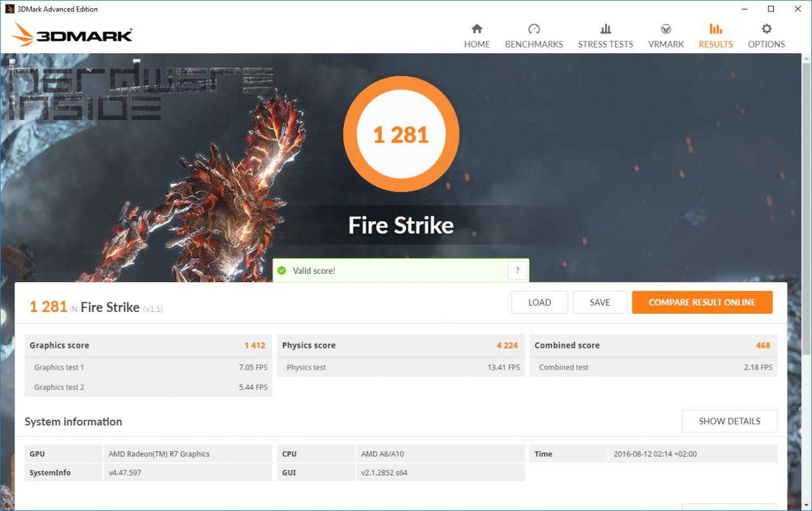Click the scrollbar up arrow
The width and height of the screenshot is (812, 511).
pos(806,58)
